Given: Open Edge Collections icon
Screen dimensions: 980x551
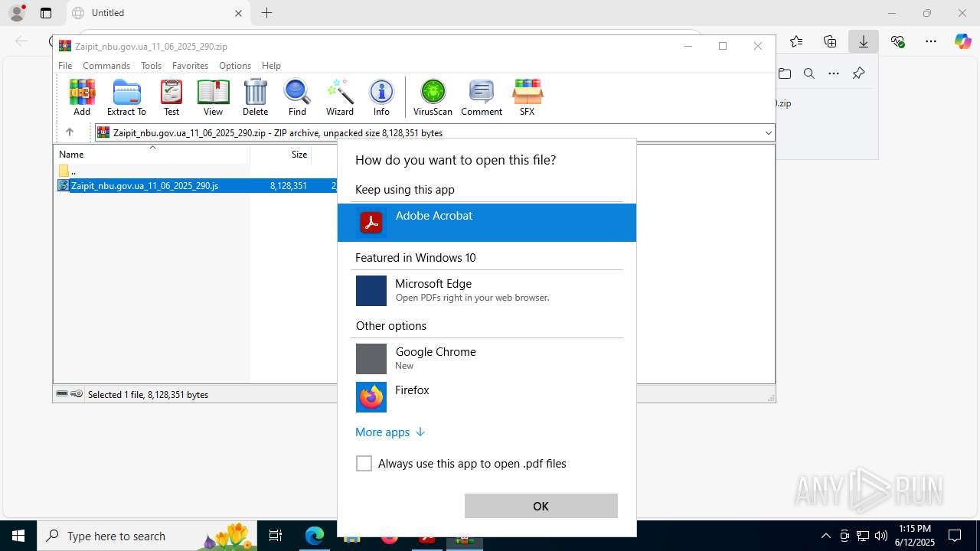Looking at the screenshot, I should (830, 41).
